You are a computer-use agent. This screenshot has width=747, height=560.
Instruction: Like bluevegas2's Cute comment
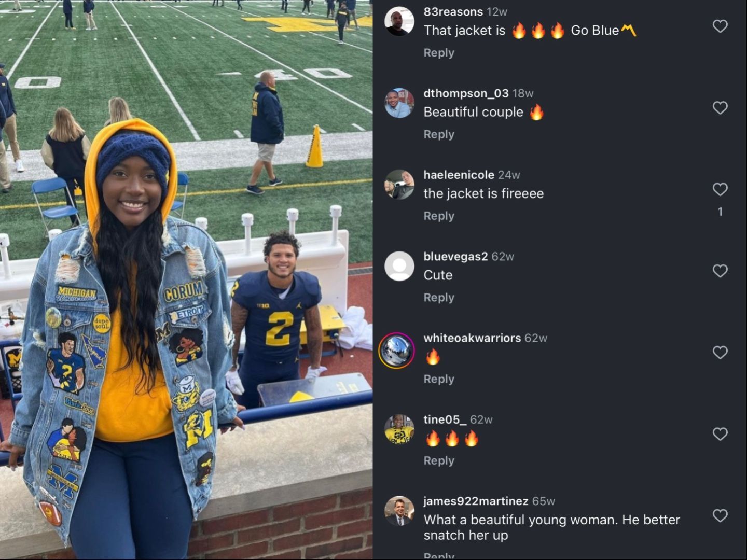[x=720, y=271]
